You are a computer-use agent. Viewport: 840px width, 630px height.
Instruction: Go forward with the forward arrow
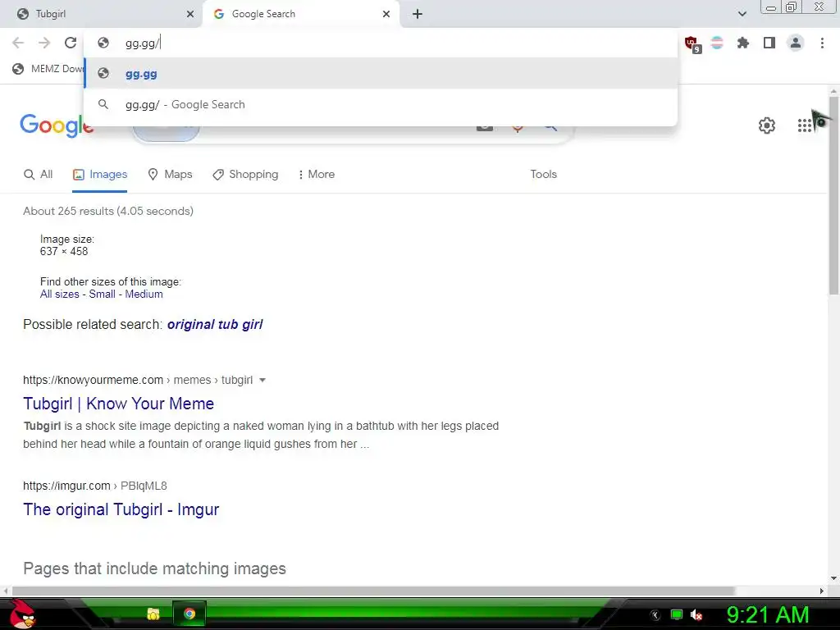44,43
